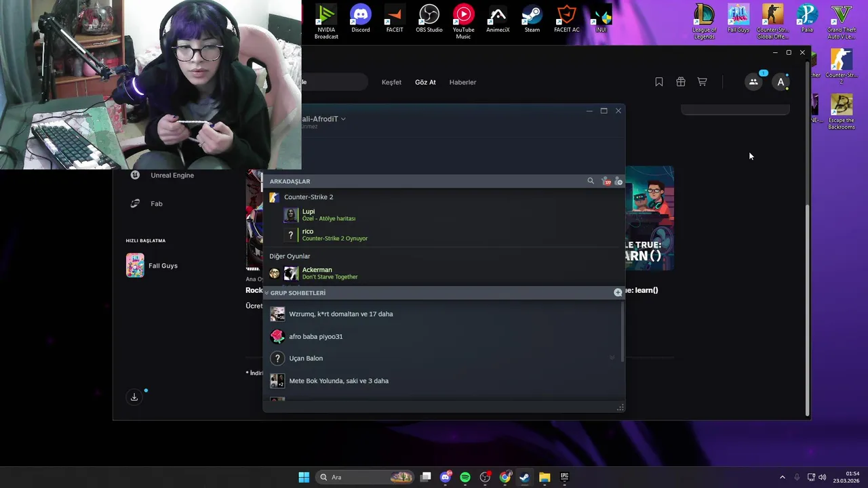The height and width of the screenshot is (488, 868).
Task: Click add a friend icon in Steam
Action: click(618, 181)
